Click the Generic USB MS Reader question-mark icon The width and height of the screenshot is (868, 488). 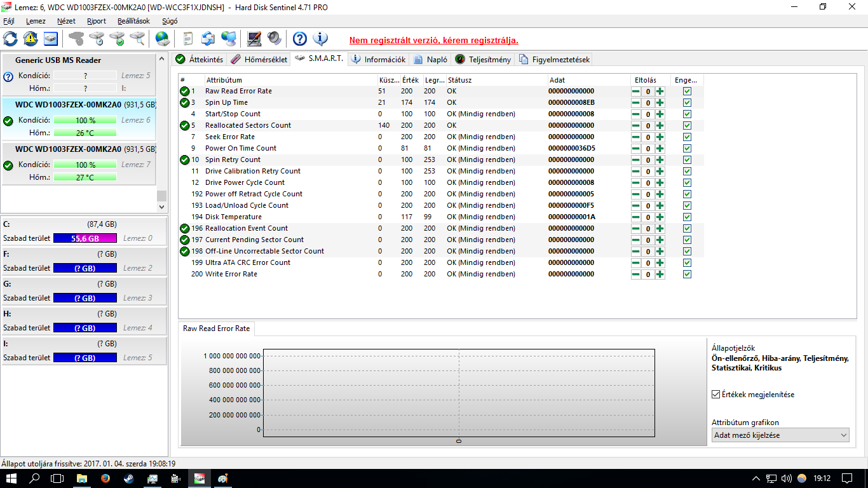click(8, 77)
